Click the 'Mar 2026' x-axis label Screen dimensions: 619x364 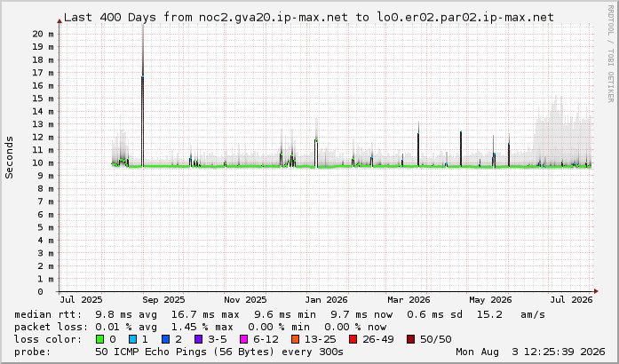tap(409, 300)
